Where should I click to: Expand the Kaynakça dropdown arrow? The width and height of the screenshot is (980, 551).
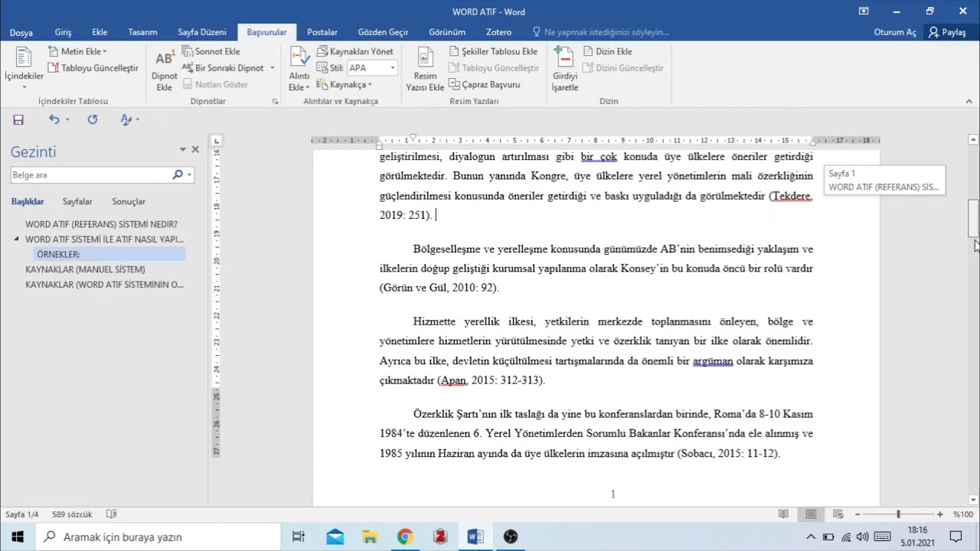[370, 85]
